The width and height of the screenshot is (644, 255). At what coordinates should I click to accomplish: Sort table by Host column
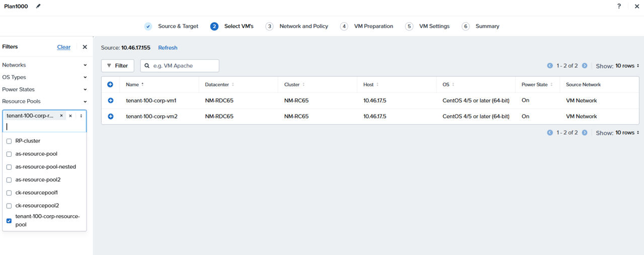[371, 85]
